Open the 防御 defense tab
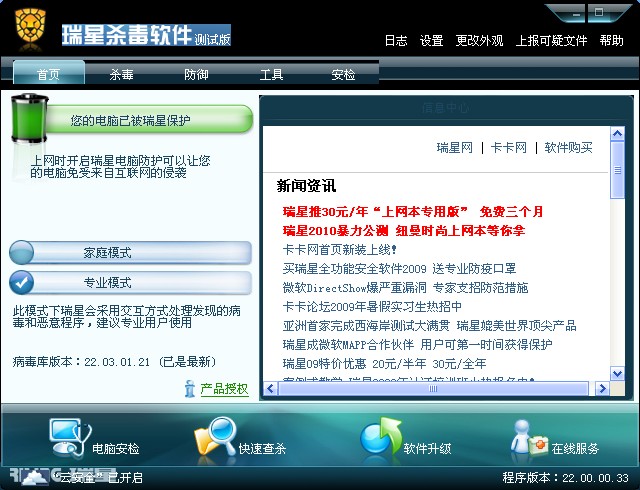 click(196, 74)
